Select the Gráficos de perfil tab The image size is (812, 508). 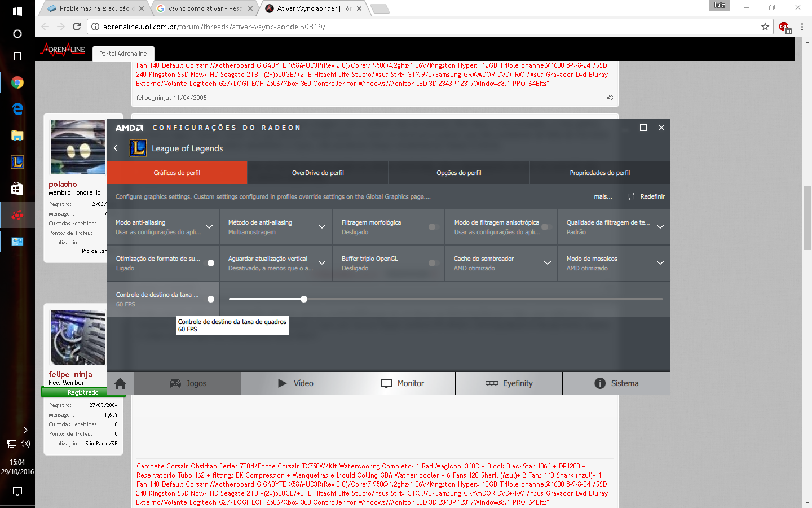coord(177,173)
